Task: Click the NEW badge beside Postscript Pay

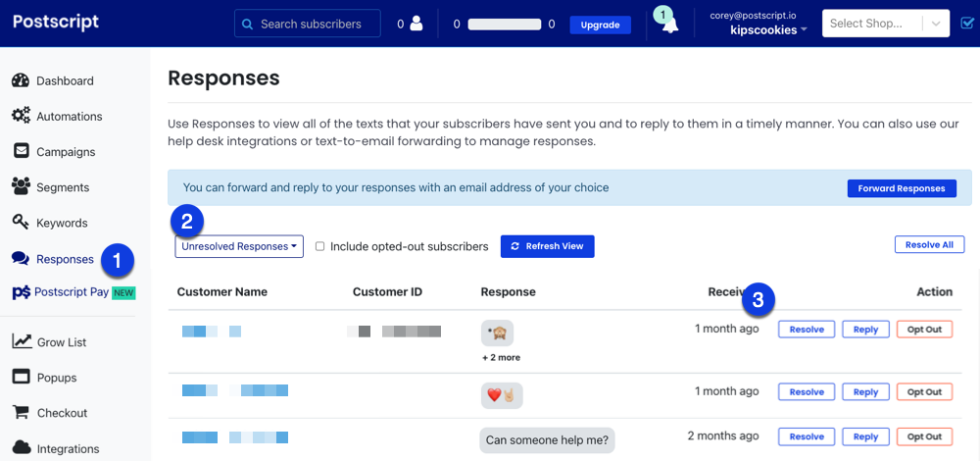Action: coord(123,292)
